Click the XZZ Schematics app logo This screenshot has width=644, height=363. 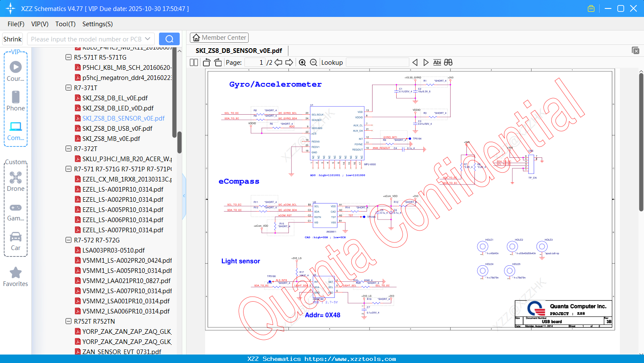[11, 8]
